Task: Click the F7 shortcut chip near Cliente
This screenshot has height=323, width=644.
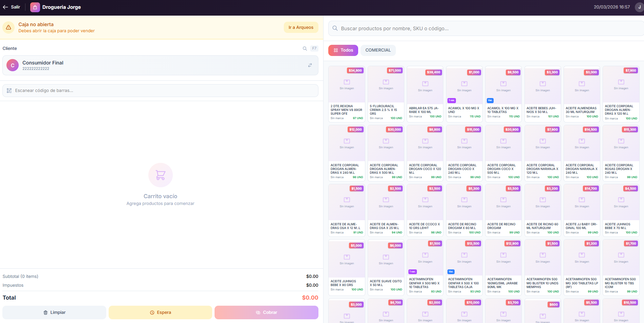Action: (314, 48)
